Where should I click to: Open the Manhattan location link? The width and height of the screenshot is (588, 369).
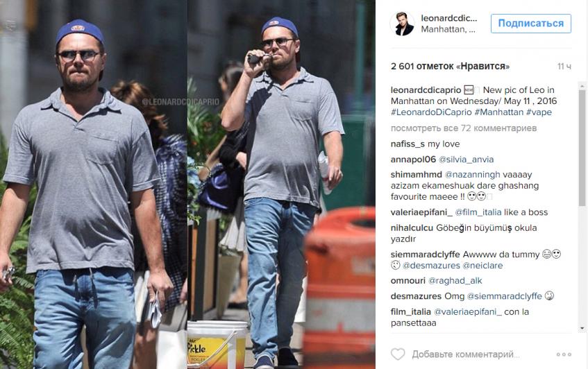448,30
